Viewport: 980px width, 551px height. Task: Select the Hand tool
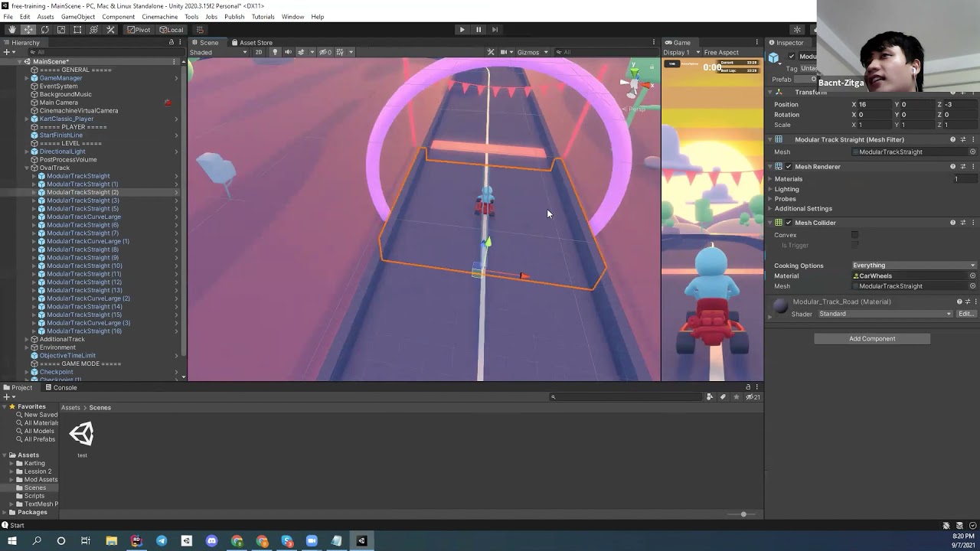pyautogui.click(x=11, y=30)
